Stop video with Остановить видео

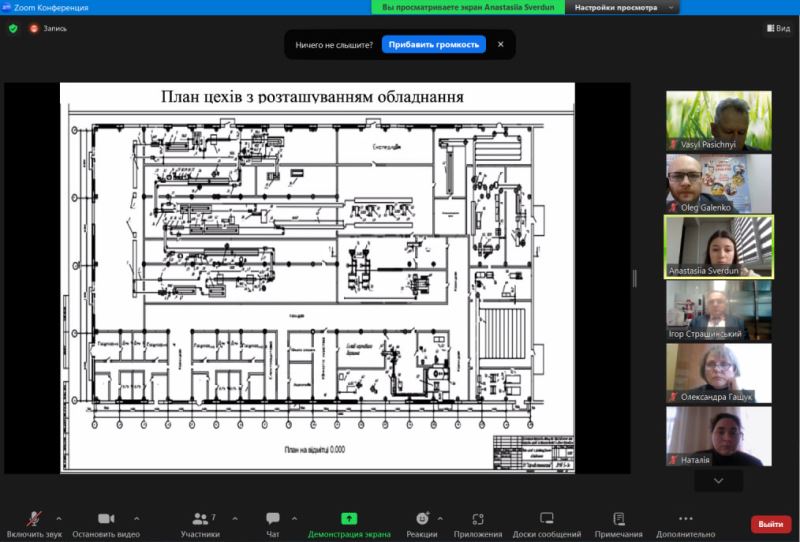[x=106, y=519]
